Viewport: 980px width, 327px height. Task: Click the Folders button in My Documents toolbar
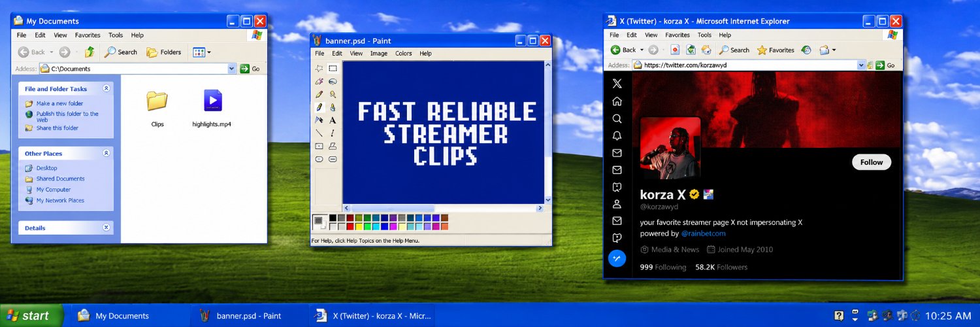164,52
